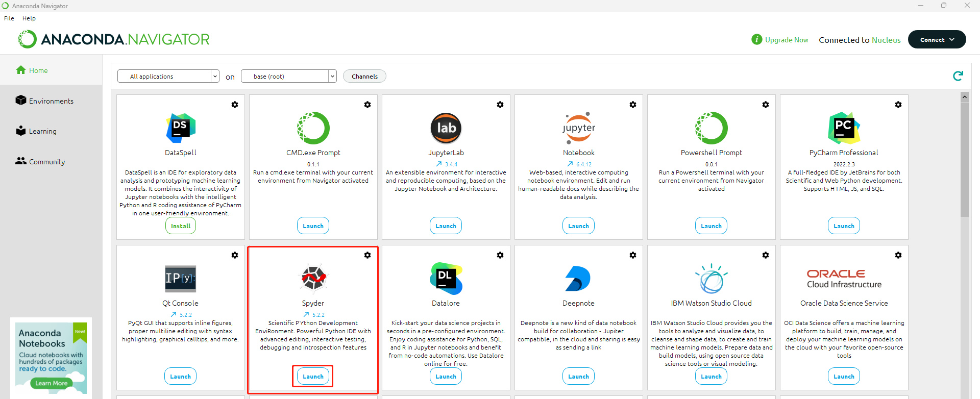Screen dimensions: 980x399
Task: Click the Channels button
Action: click(364, 76)
